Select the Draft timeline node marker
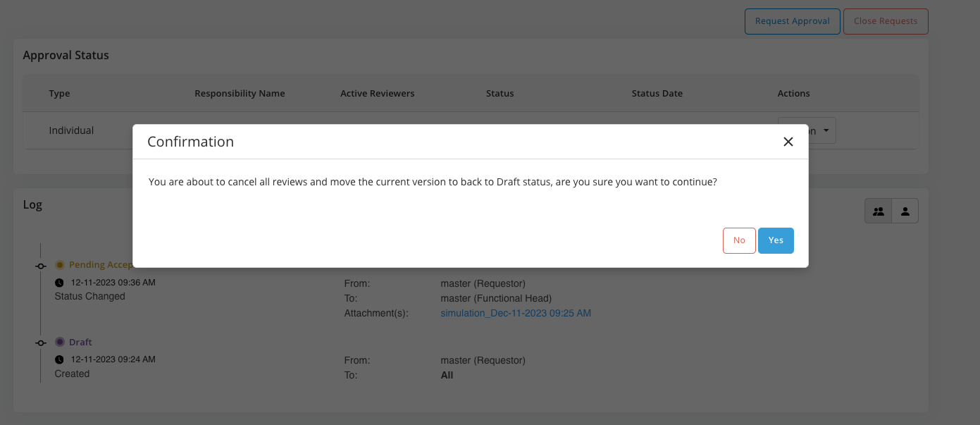 (x=41, y=343)
